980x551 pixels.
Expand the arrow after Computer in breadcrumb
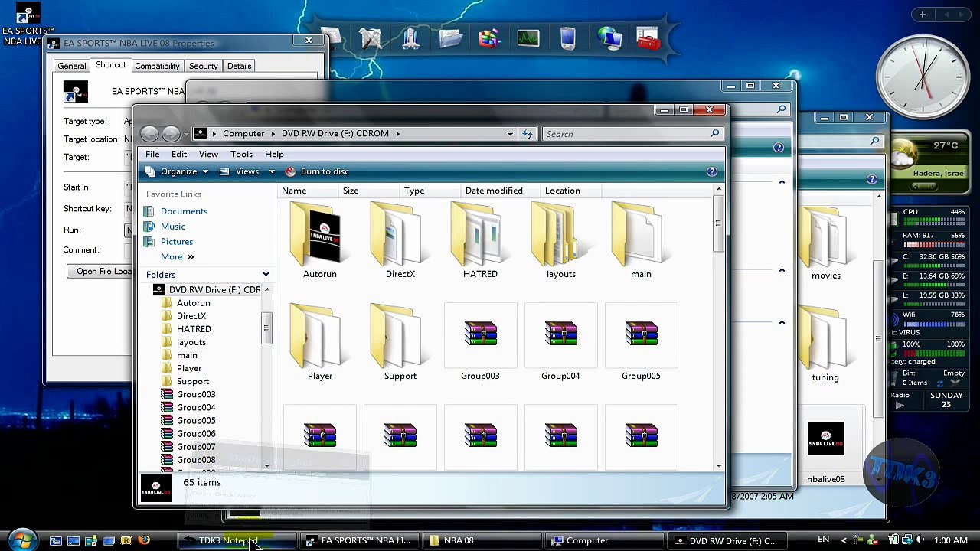[x=273, y=134]
